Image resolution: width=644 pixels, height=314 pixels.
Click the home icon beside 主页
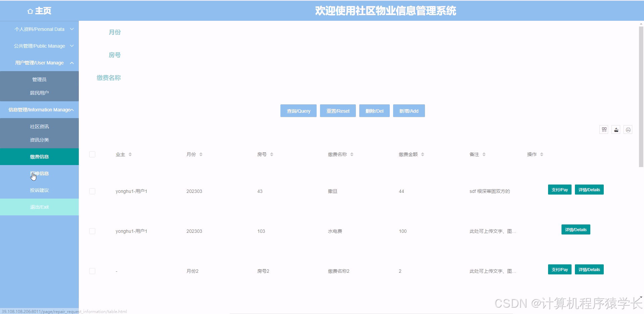pyautogui.click(x=30, y=11)
